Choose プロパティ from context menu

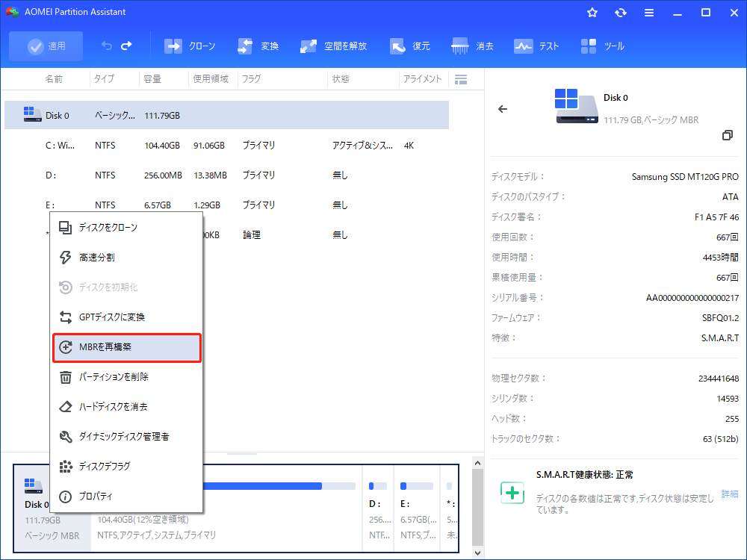tap(127, 497)
